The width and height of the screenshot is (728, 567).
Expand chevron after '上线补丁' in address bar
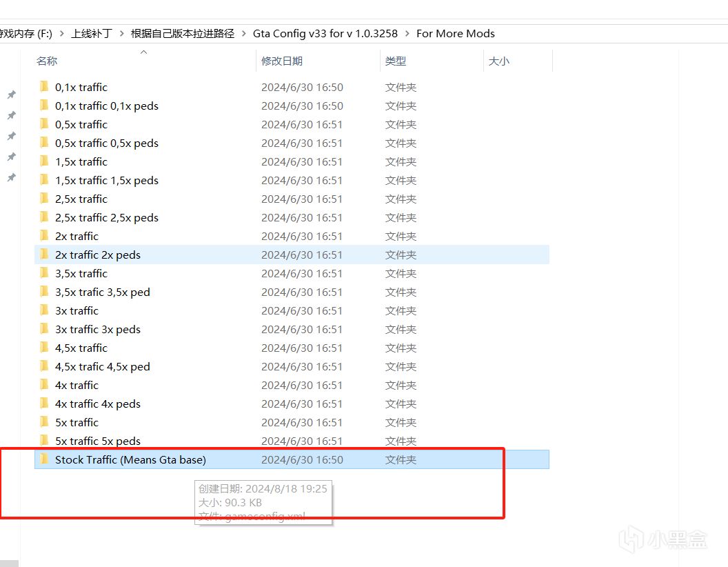pos(121,33)
